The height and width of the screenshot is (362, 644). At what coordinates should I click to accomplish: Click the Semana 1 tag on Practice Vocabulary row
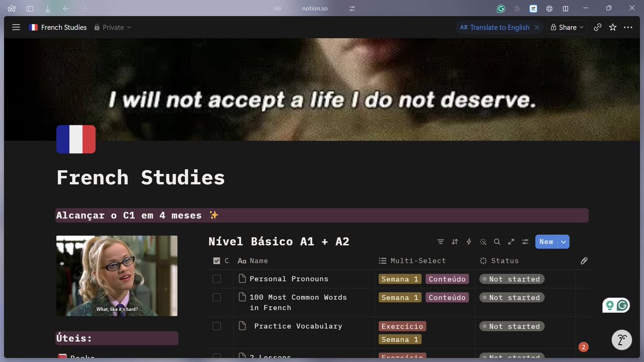pyautogui.click(x=400, y=339)
